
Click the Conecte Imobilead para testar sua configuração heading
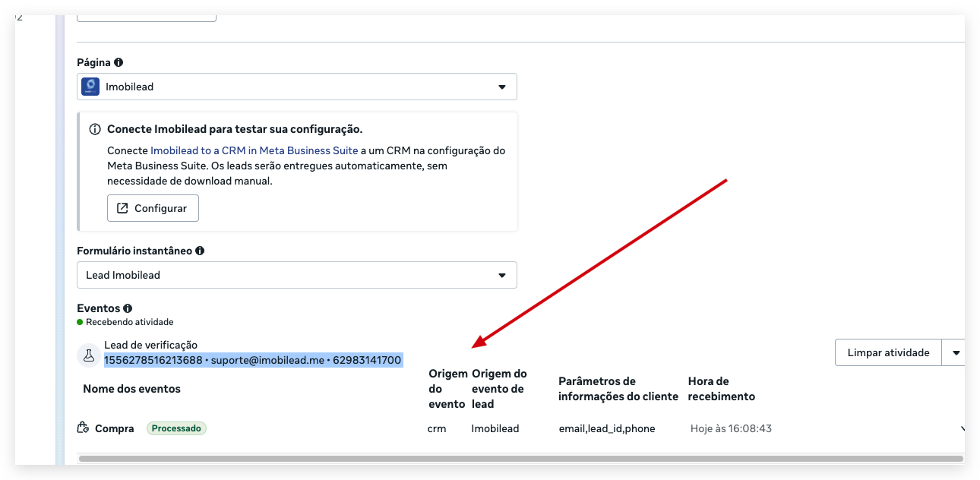pos(235,129)
